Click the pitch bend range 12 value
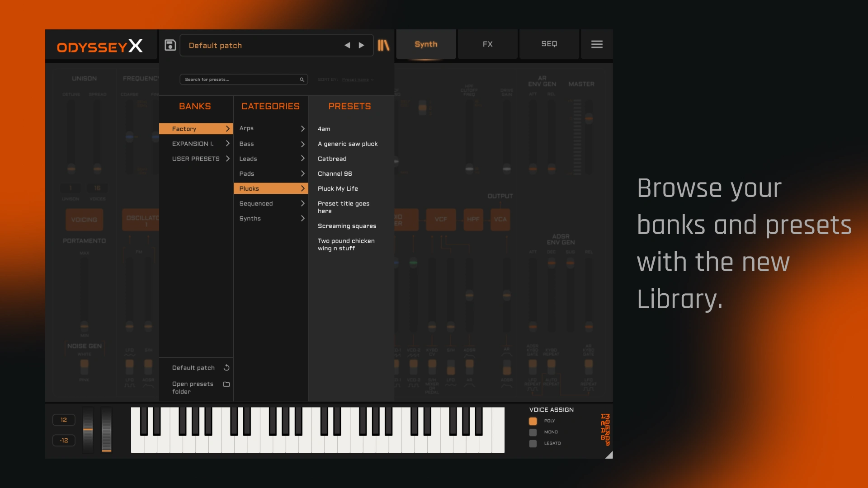This screenshot has width=868, height=488. pyautogui.click(x=64, y=420)
